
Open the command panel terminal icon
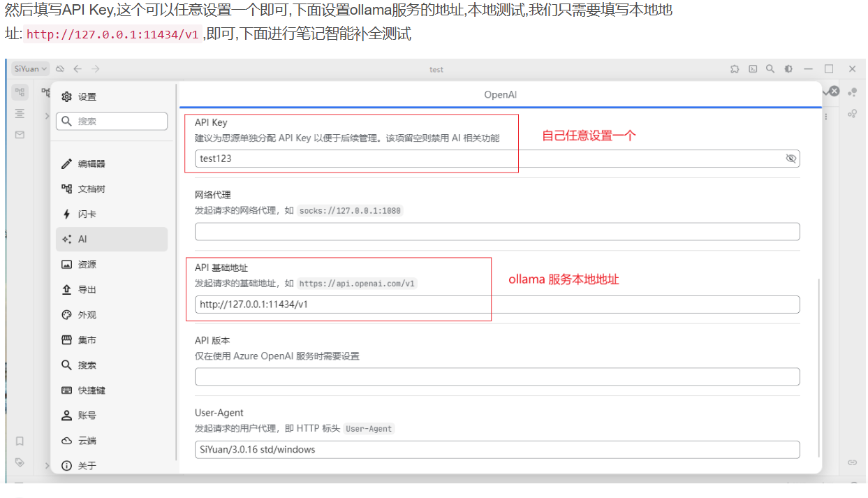tap(753, 68)
